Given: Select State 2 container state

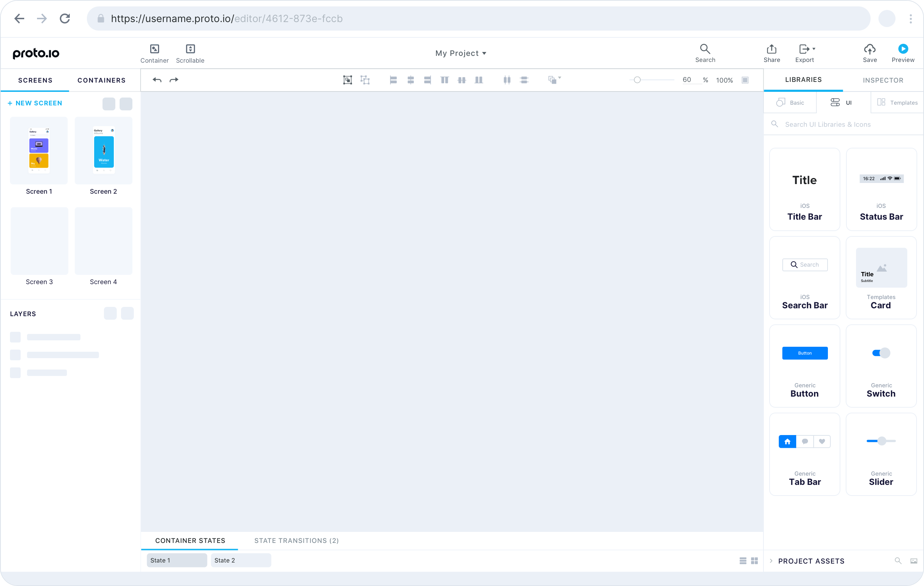Looking at the screenshot, I should 241,560.
